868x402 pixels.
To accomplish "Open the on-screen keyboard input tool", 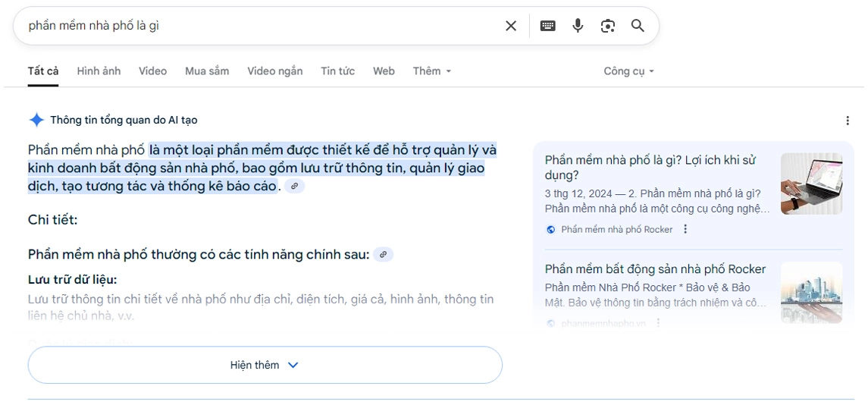I will (x=547, y=26).
